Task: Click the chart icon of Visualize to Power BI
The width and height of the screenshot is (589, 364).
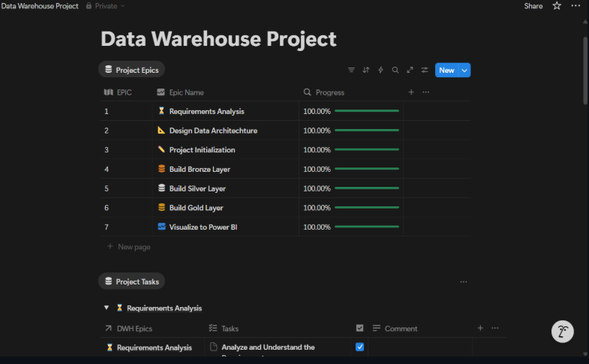Action: [x=161, y=227]
